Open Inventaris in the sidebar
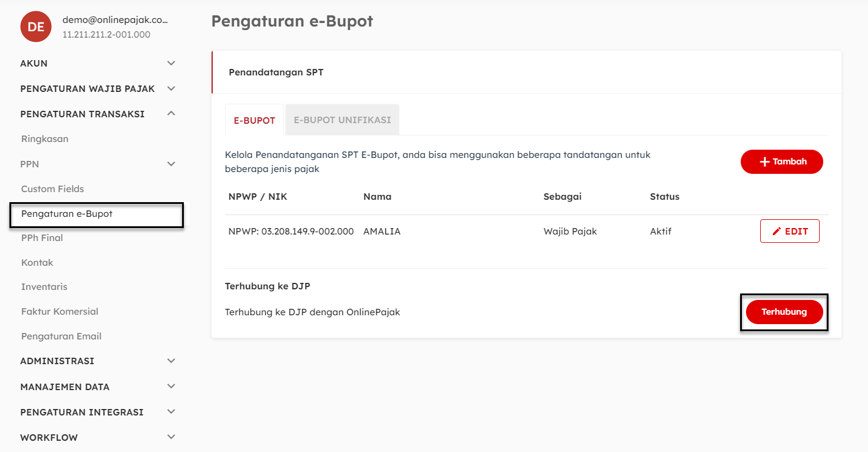The image size is (868, 452). [44, 286]
